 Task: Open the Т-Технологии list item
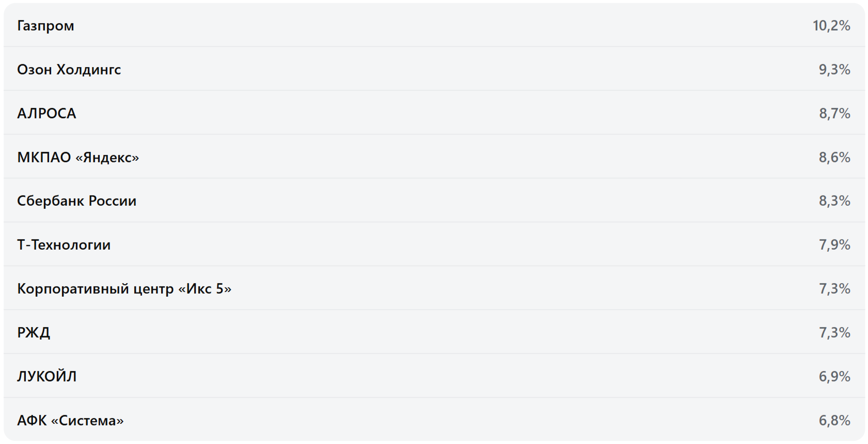pos(64,245)
